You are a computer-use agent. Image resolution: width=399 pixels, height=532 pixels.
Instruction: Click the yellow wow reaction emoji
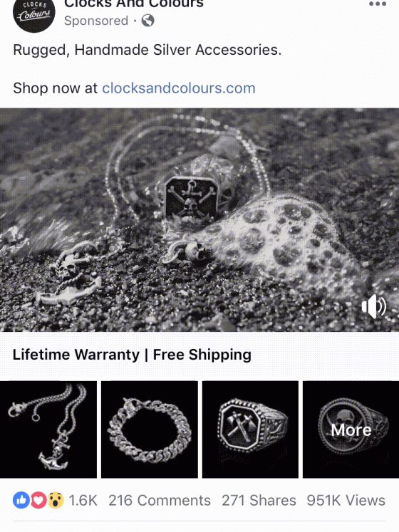click(x=56, y=500)
